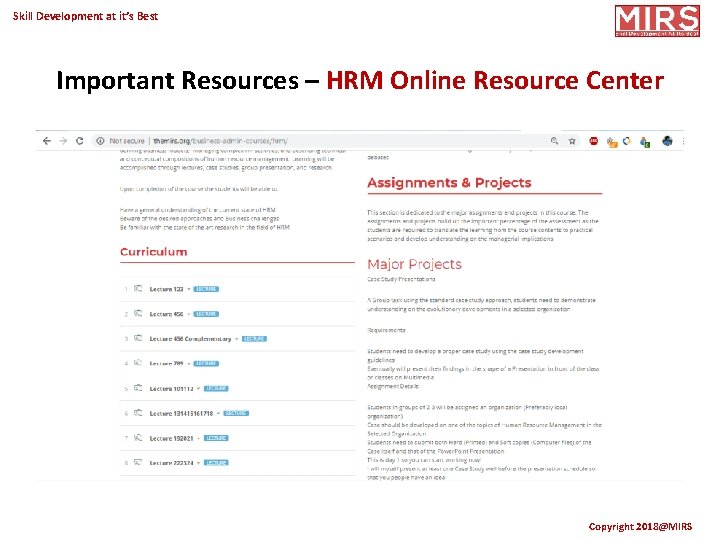The width and height of the screenshot is (720, 540).
Task: Click the browser forward arrow
Action: 63,141
